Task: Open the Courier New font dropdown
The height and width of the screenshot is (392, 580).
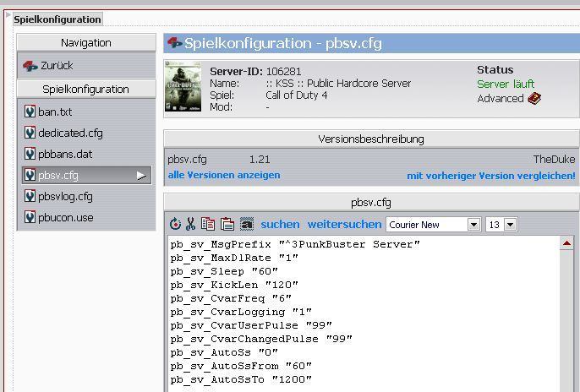Action: pyautogui.click(x=473, y=224)
